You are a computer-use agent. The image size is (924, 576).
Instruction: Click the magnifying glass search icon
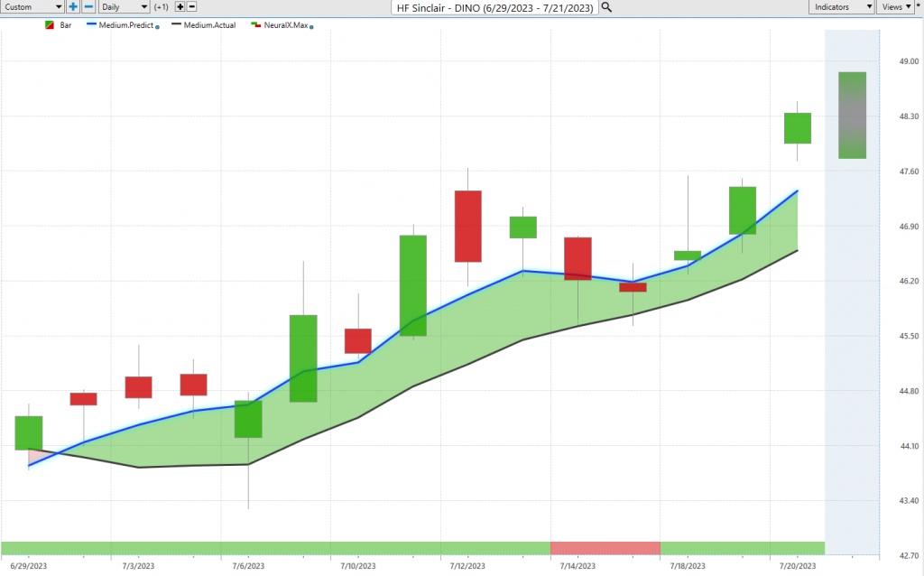[x=606, y=7]
